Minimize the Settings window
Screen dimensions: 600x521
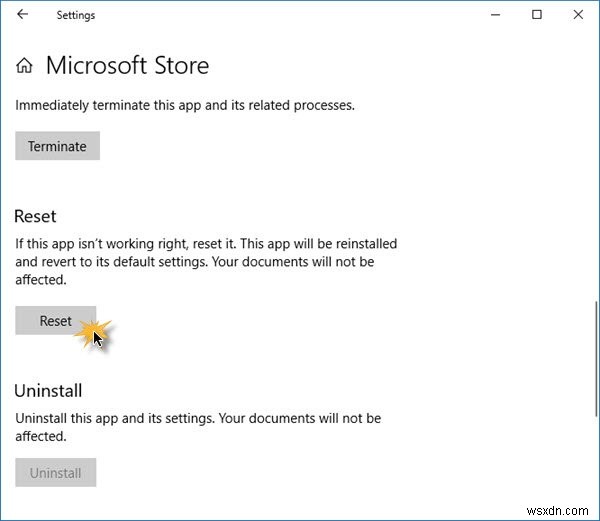pyautogui.click(x=496, y=15)
